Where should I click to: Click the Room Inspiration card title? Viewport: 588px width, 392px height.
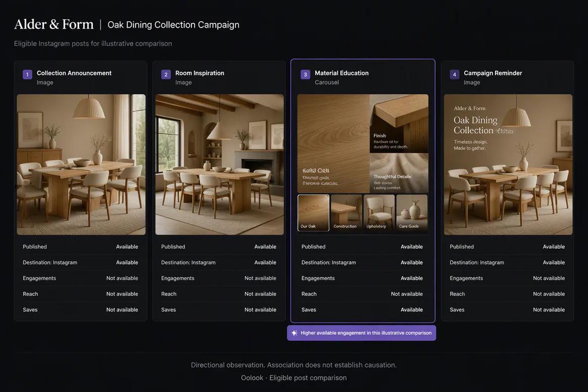click(200, 73)
